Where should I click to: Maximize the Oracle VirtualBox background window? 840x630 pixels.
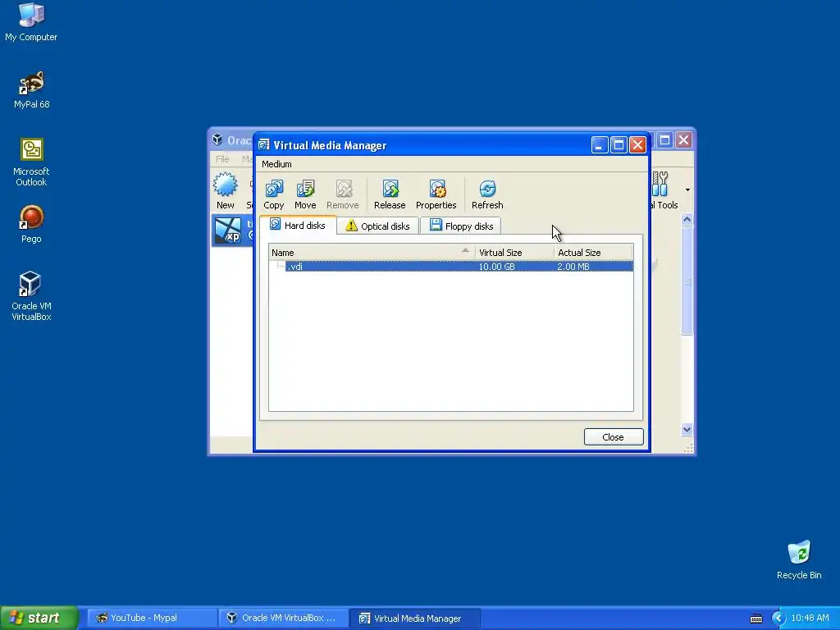coord(664,139)
